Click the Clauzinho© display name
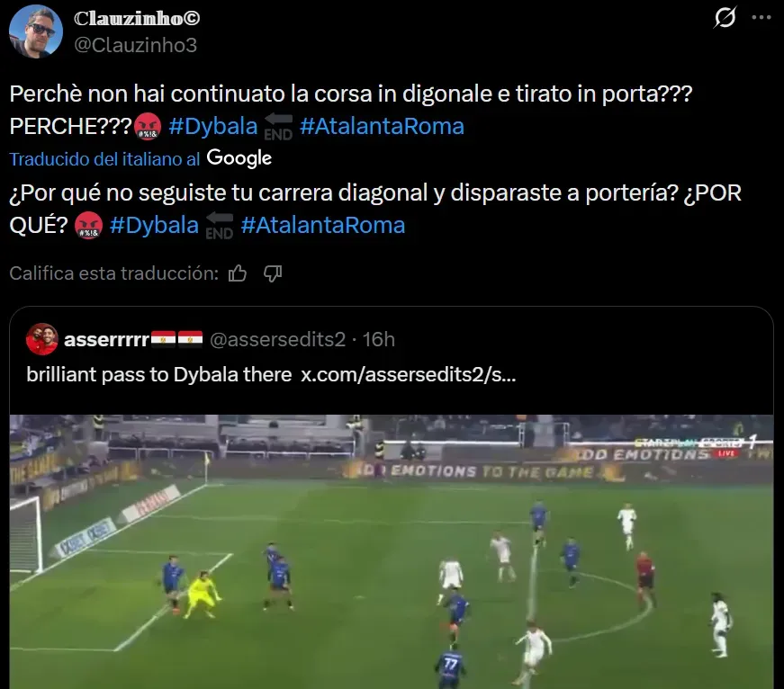Image resolution: width=784 pixels, height=689 pixels. click(137, 19)
